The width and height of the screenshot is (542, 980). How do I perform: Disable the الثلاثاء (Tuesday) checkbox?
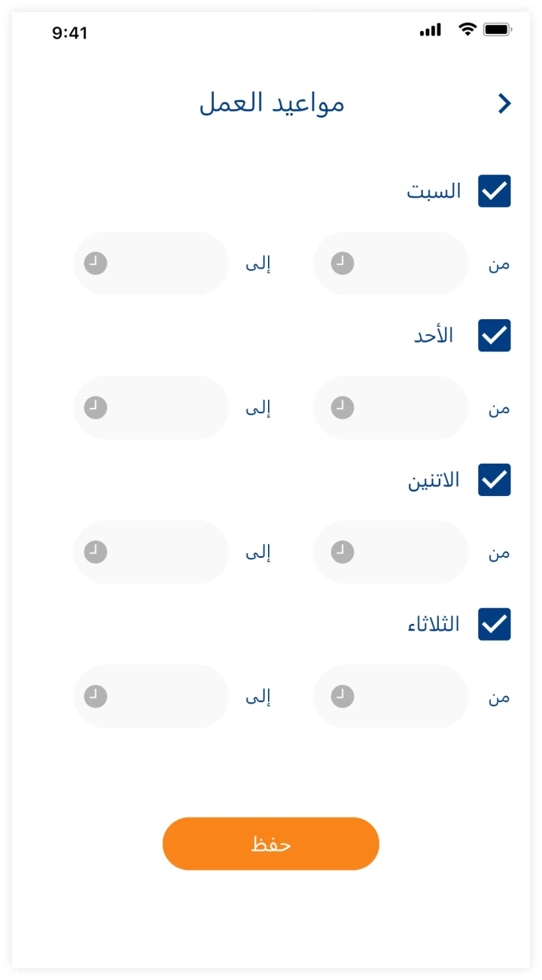[495, 625]
